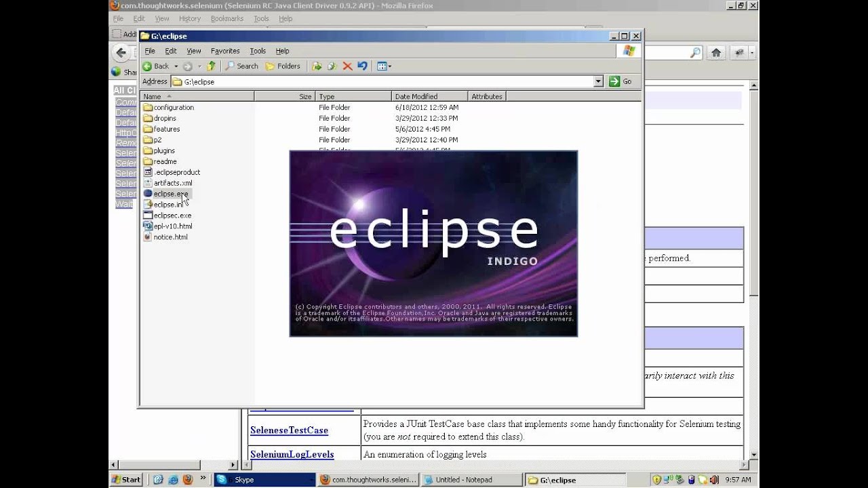Open the SeleniumLogLevels link in Firefox
This screenshot has height=488, width=868.
292,454
